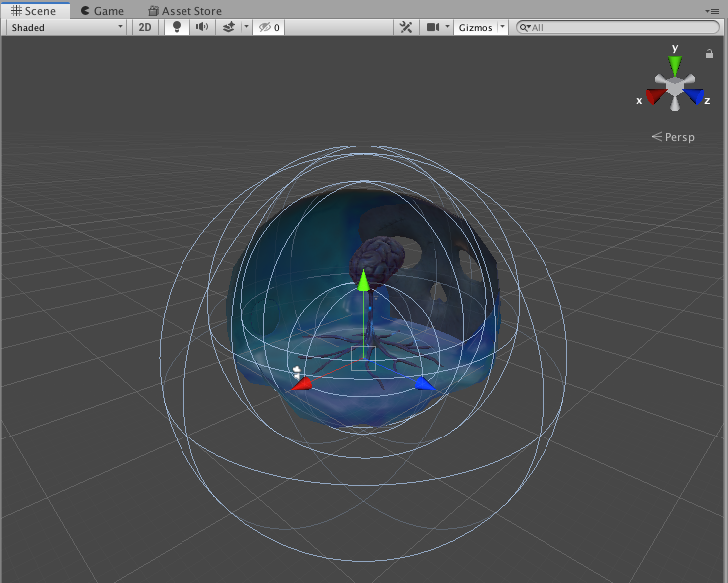
Task: Click the hidden objects visibility counter
Action: 268,27
